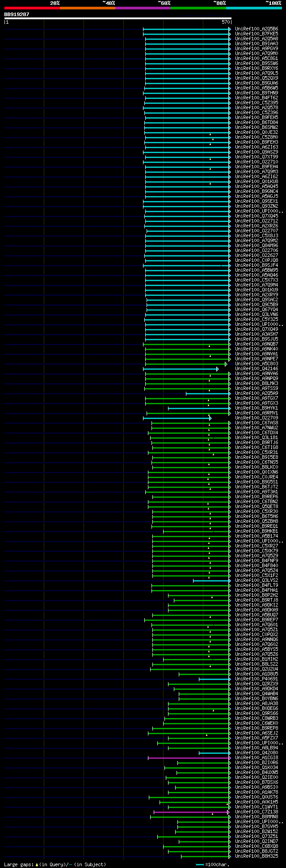Open hit UniRef100_P40691
286x868 pixels.
tap(257, 679)
